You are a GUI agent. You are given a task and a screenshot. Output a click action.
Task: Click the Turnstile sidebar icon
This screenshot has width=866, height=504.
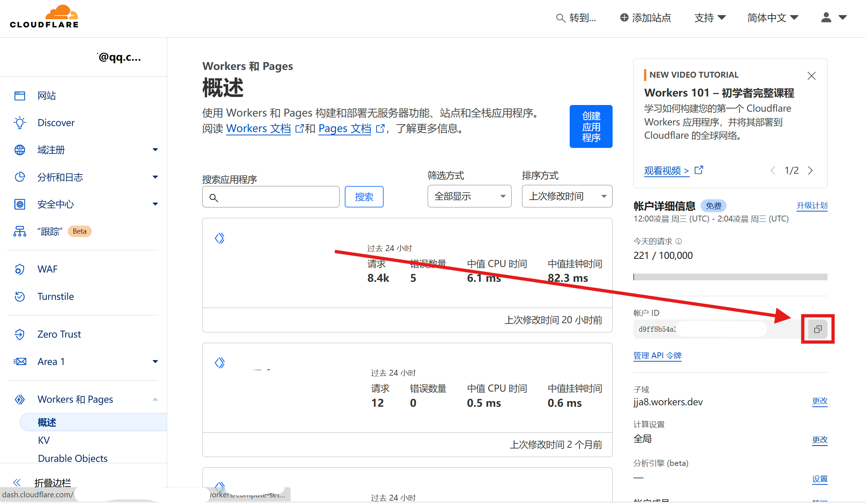tap(20, 297)
